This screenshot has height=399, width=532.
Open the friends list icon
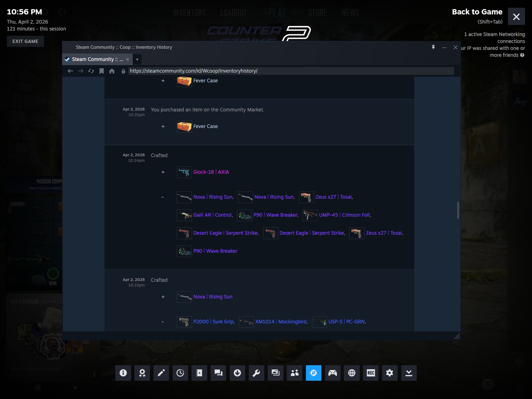[295, 373]
